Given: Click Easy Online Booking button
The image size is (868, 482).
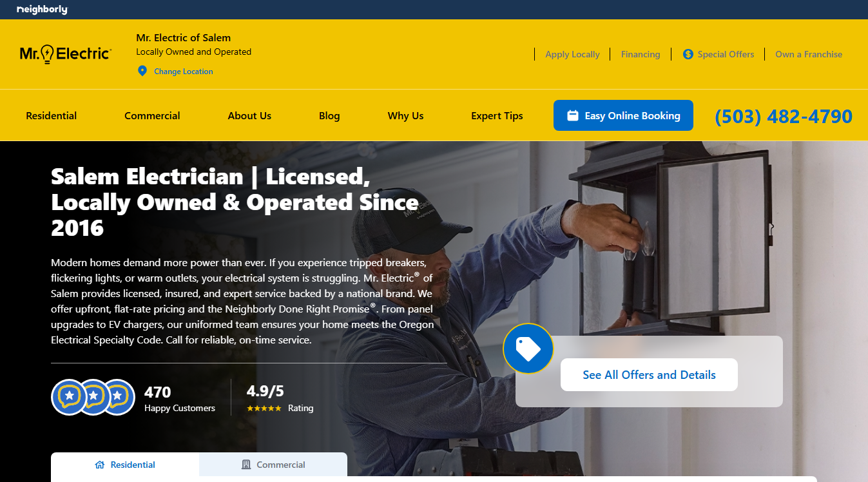Looking at the screenshot, I should (623, 115).
